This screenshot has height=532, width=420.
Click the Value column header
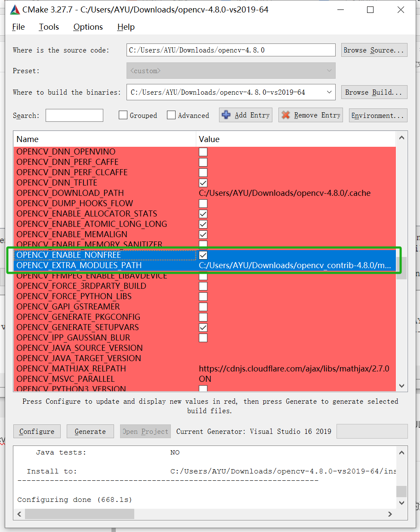(296, 139)
